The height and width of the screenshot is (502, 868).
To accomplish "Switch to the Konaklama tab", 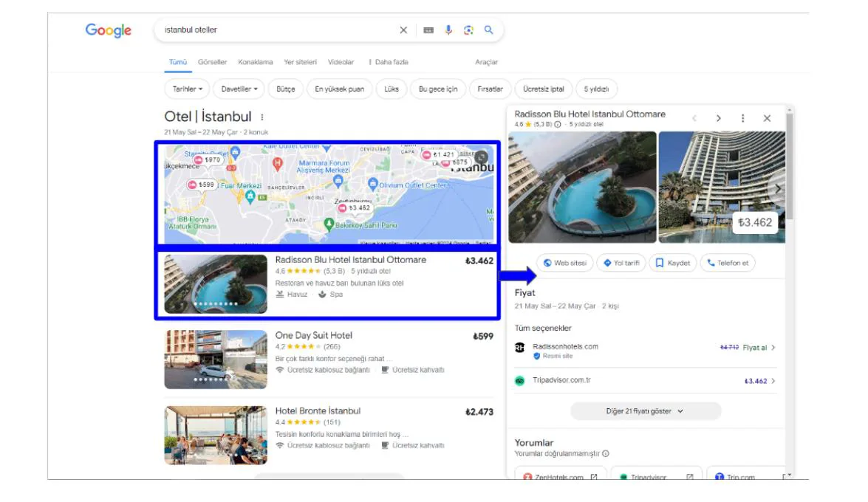I will pos(255,62).
